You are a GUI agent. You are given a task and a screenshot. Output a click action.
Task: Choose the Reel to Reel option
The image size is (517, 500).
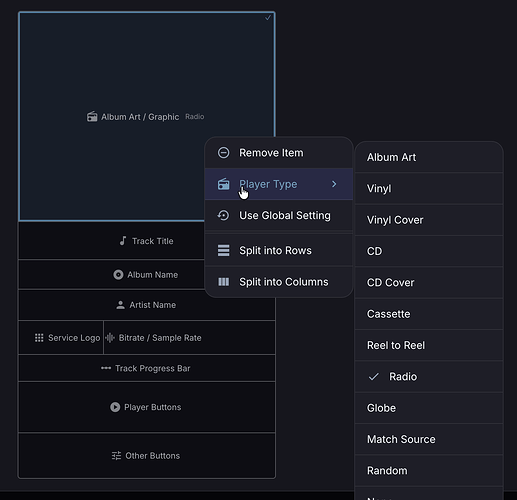coord(429,345)
